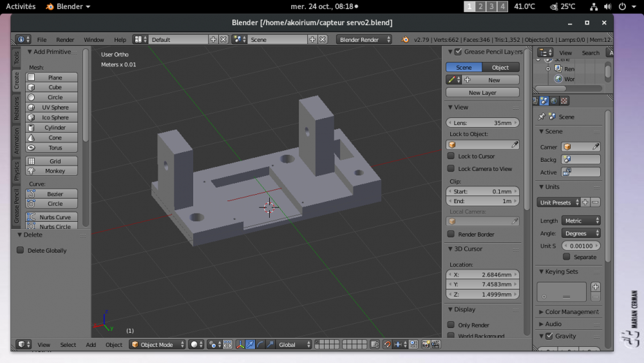
Task: Click the Texture properties tab icon
Action: point(565,101)
